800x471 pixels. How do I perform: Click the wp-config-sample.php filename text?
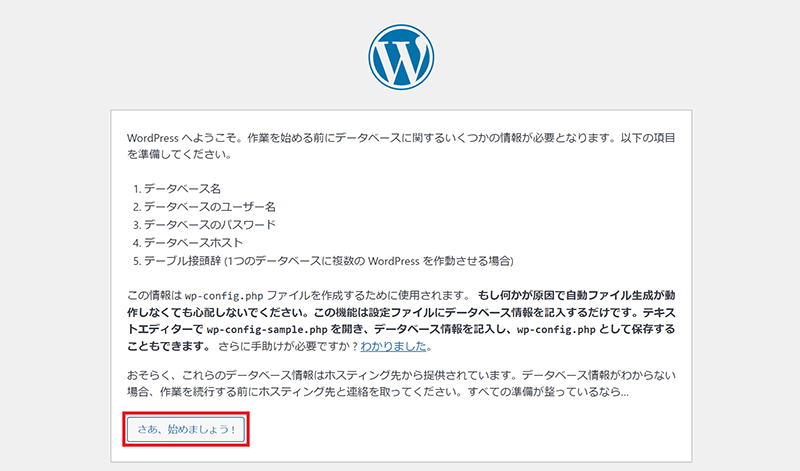[x=263, y=329]
